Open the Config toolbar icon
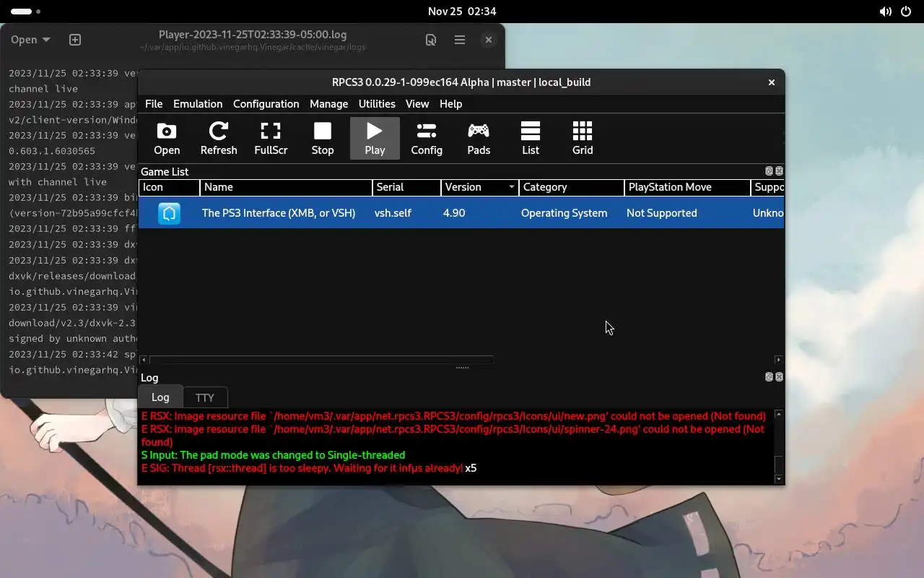Image resolution: width=924 pixels, height=578 pixels. point(427,138)
